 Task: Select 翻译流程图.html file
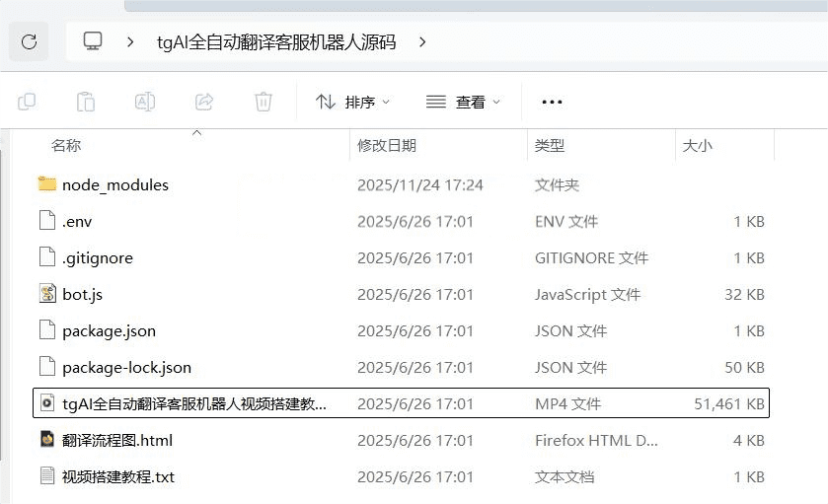click(x=116, y=440)
